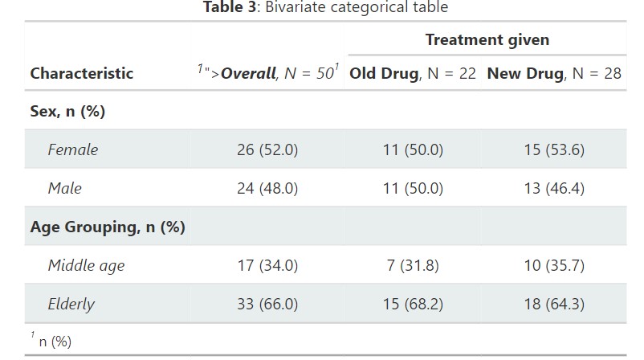Screen dimensions: 644x360
Task: Select the Characteristic column header
Action: tap(82, 74)
